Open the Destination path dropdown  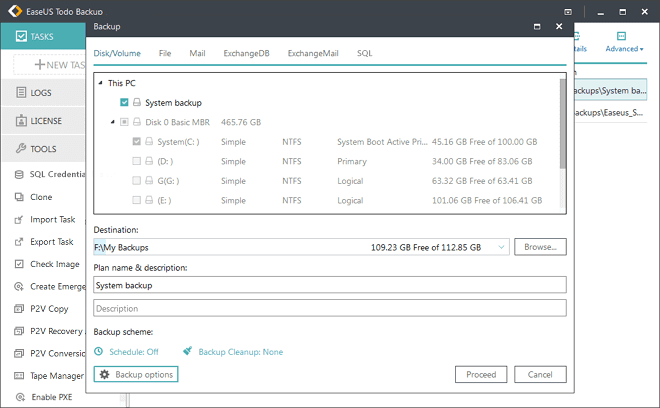[501, 246]
